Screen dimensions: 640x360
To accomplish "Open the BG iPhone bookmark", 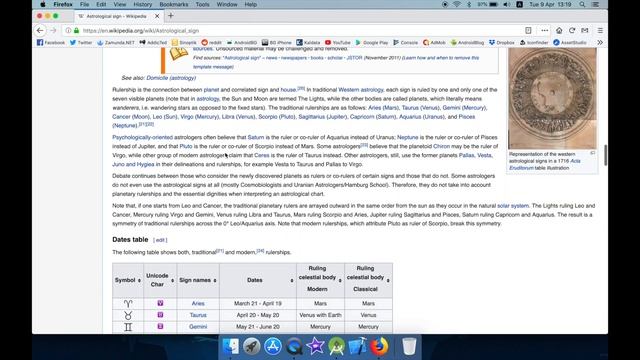I will click(x=276, y=42).
